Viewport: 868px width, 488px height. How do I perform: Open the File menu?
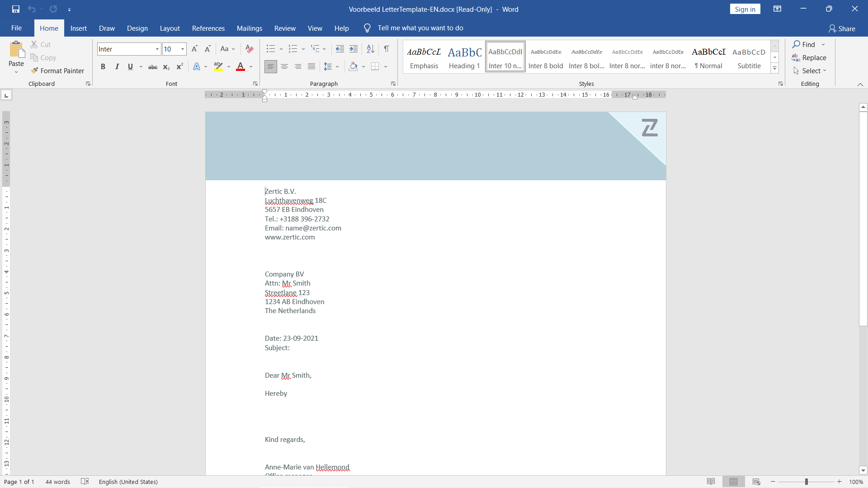[x=16, y=28]
